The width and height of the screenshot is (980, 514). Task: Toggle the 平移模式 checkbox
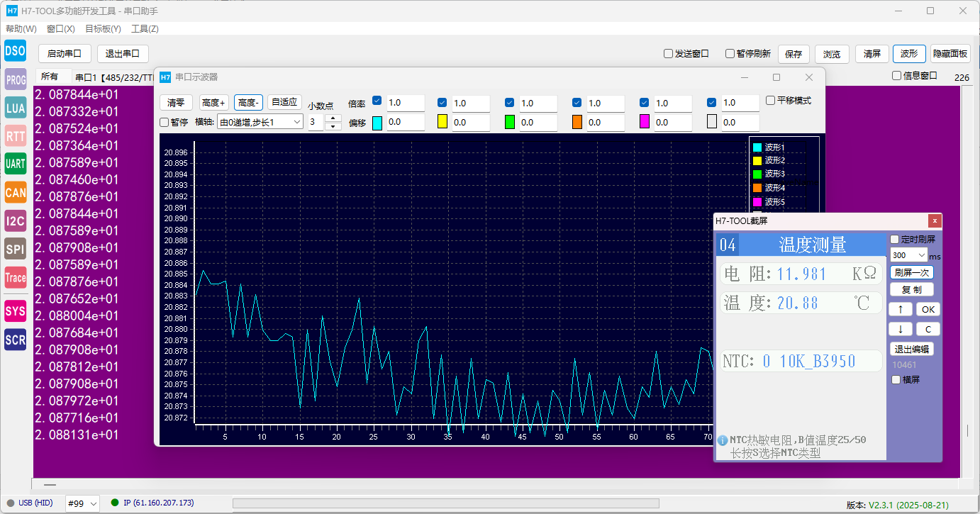[x=771, y=101]
